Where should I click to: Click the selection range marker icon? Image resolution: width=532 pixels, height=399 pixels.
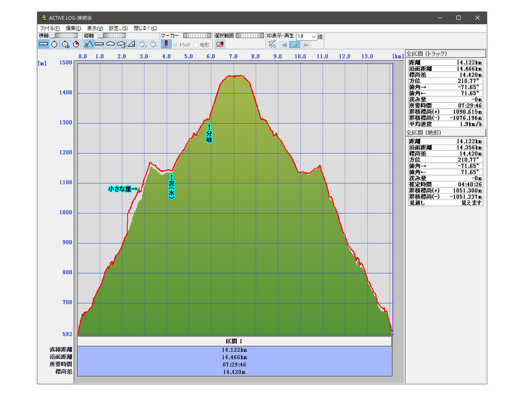(x=220, y=44)
